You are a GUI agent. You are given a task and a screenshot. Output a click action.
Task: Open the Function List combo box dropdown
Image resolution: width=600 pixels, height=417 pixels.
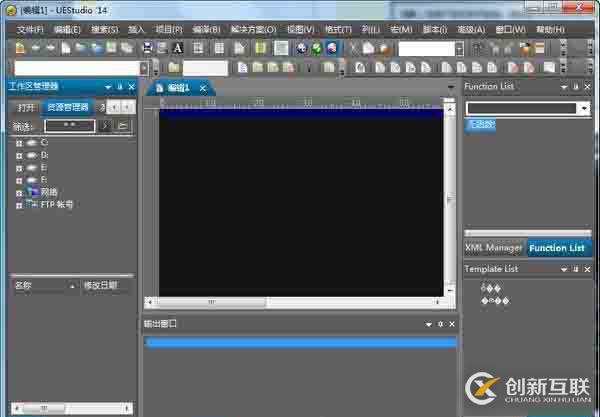point(584,108)
